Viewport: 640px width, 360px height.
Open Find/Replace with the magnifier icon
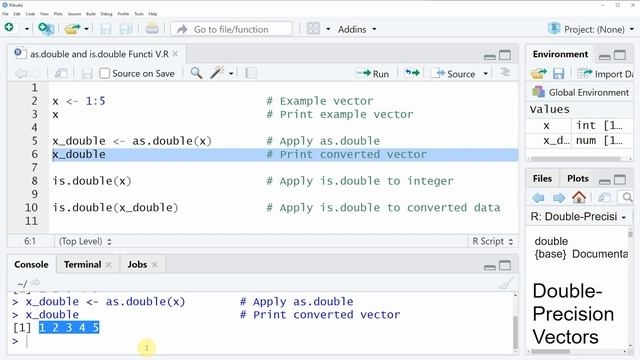pyautogui.click(x=196, y=73)
